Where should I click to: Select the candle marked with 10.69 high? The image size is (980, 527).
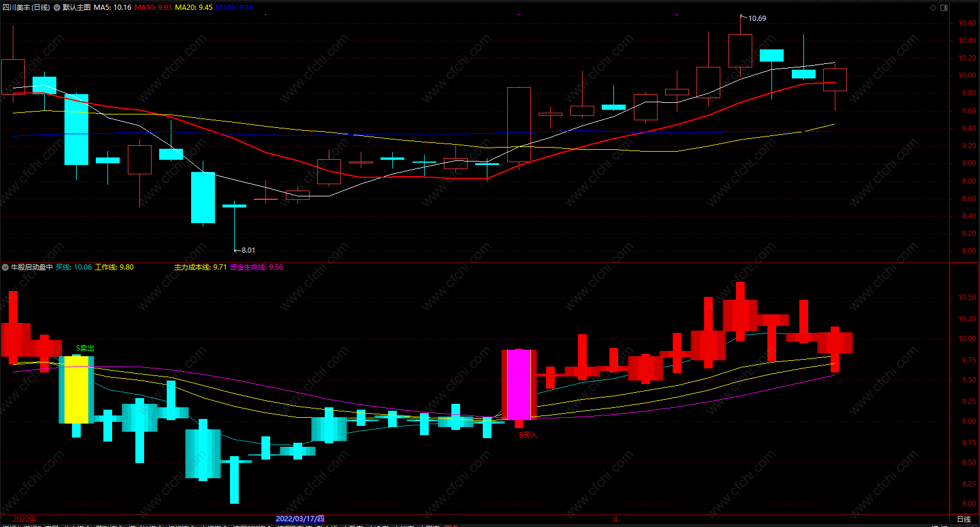[x=740, y=51]
